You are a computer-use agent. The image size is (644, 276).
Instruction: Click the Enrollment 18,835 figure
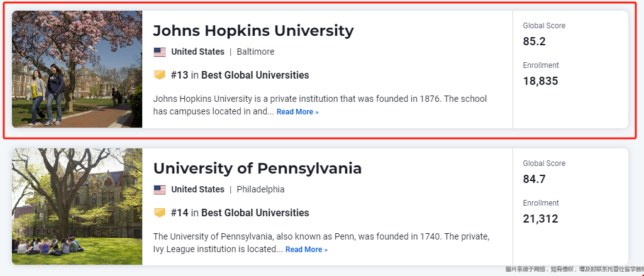(540, 81)
